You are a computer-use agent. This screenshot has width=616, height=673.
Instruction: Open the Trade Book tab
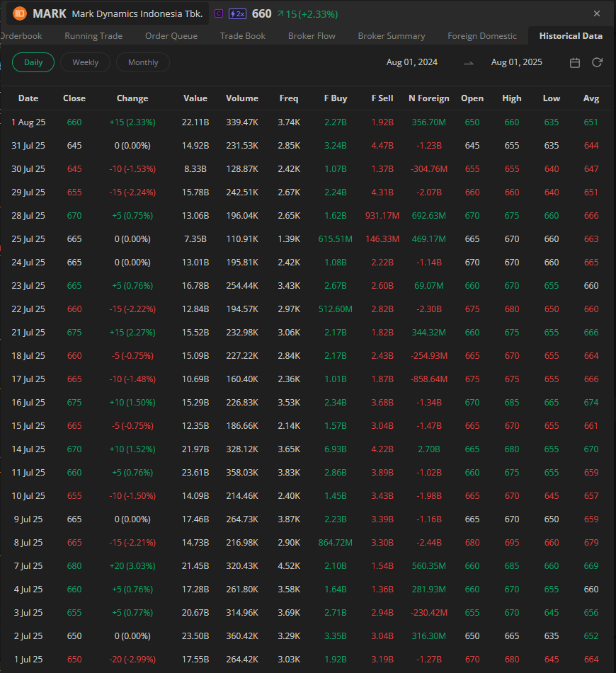243,36
